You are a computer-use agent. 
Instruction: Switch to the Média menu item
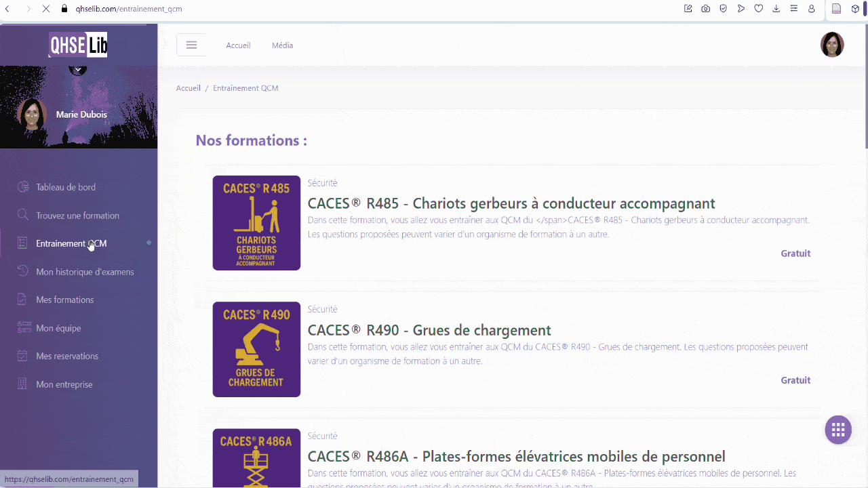[282, 45]
